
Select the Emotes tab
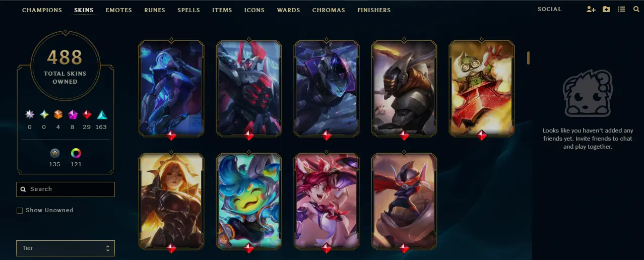119,10
